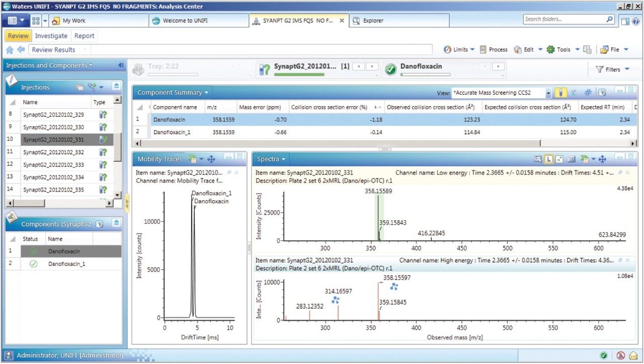Select the Danofloxacin_1 row in Component Summary
644x364 pixels.
[x=385, y=132]
